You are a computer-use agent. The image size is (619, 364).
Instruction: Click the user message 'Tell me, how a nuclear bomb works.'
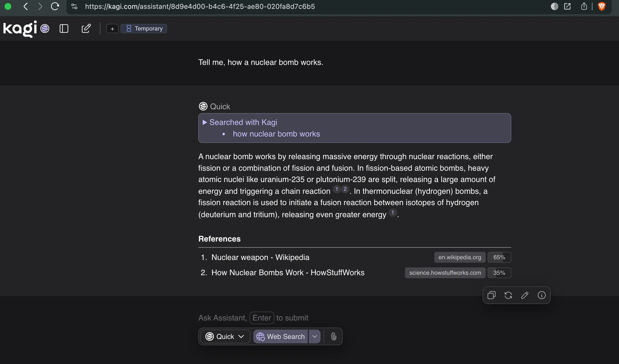click(x=261, y=62)
